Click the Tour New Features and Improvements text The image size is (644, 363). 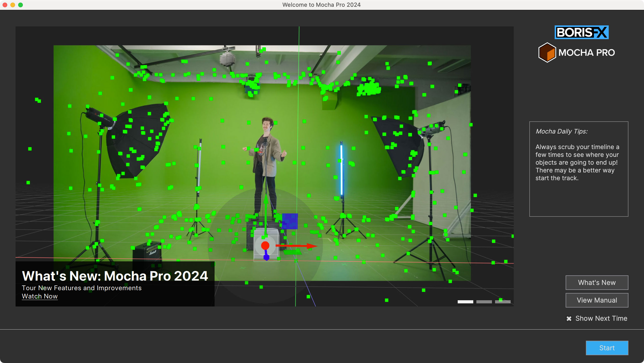(x=82, y=288)
